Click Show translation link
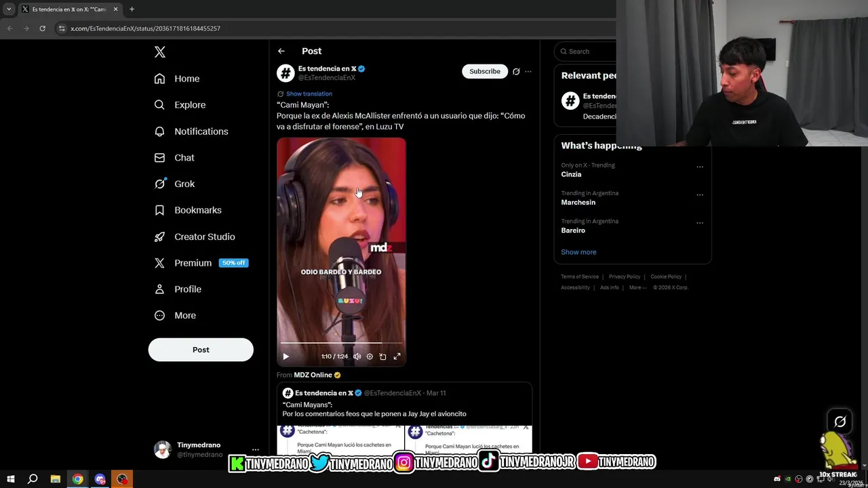Viewport: 868px width, 488px height. [x=309, y=94]
